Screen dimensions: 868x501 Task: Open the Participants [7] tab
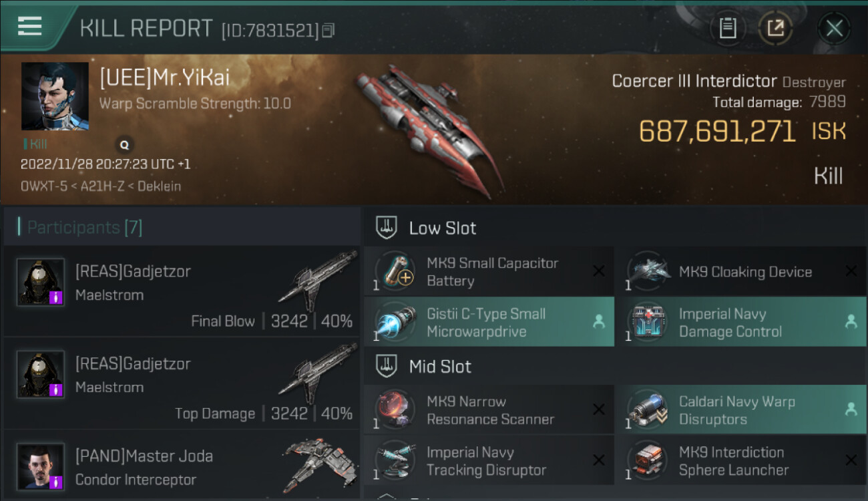(x=84, y=227)
